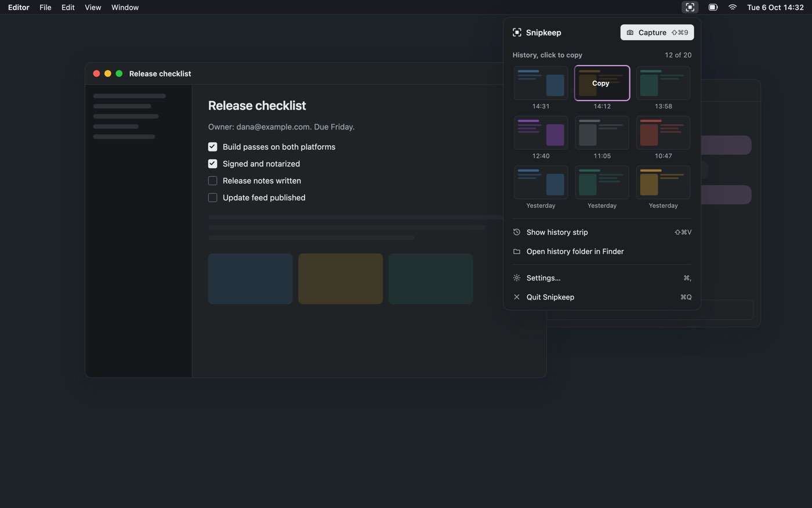Click the green card in Release checklist
Image resolution: width=812 pixels, height=508 pixels.
[x=430, y=279]
